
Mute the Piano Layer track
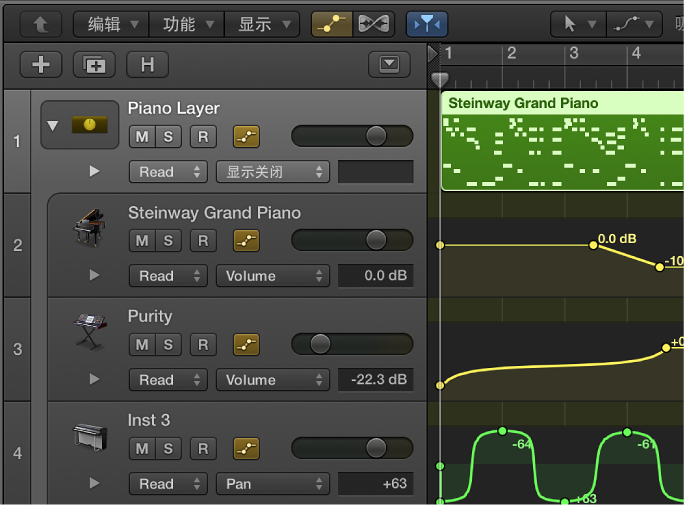click(x=142, y=137)
